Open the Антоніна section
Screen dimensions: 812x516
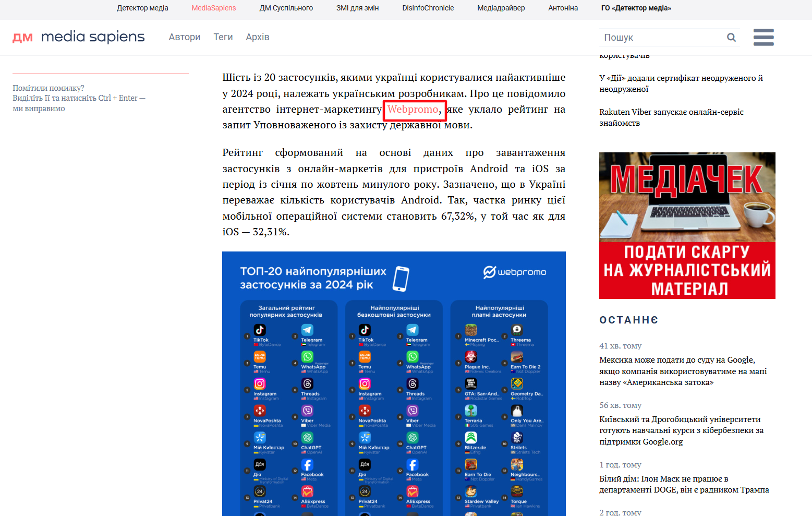point(563,8)
